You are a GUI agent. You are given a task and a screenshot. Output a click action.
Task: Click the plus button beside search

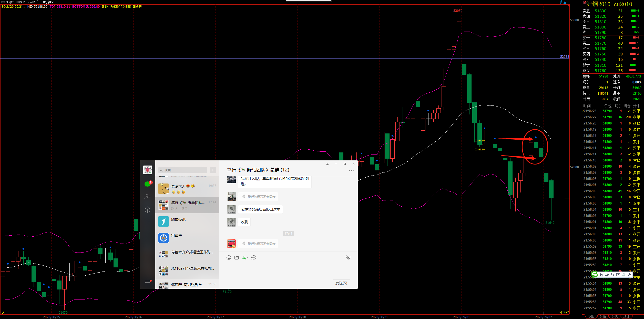click(x=213, y=170)
